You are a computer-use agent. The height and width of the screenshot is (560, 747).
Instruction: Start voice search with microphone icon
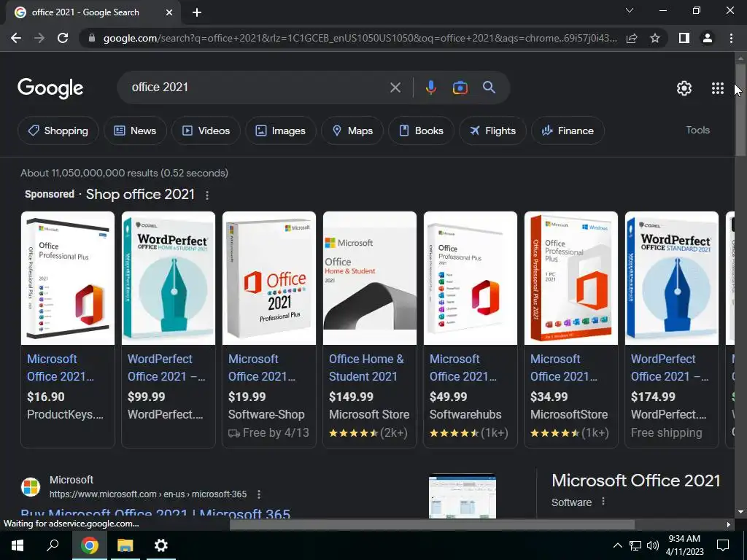(431, 87)
